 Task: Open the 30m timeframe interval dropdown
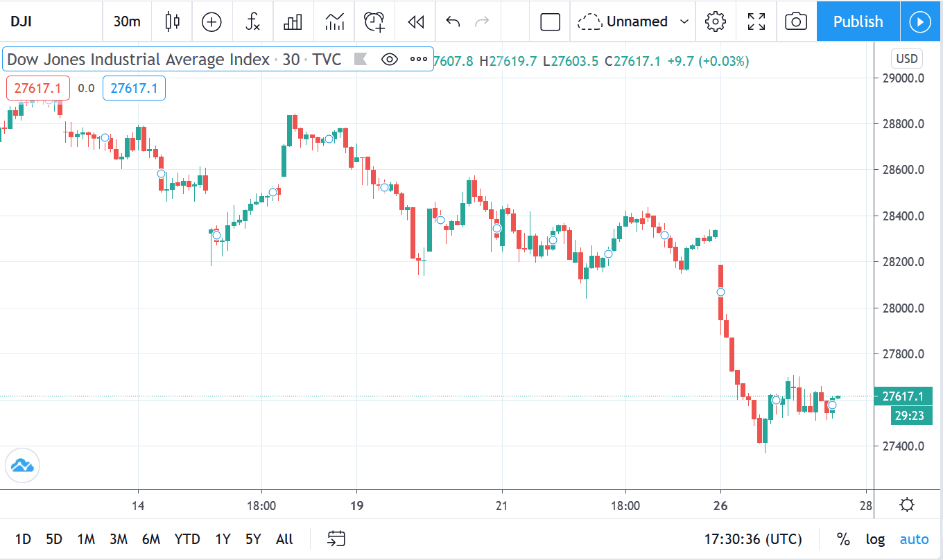[127, 21]
